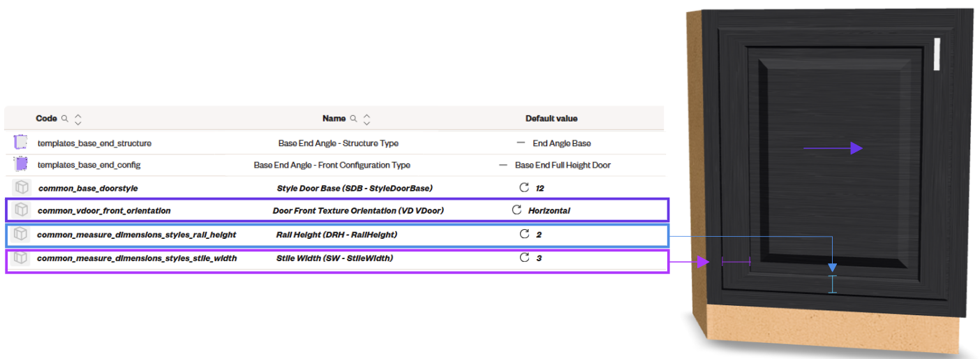Reset the Stile Width default value
980x359 pixels.
pos(524,258)
